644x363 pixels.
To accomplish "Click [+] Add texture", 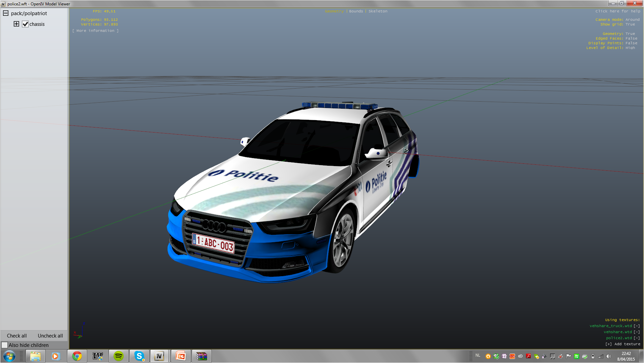I will (623, 344).
